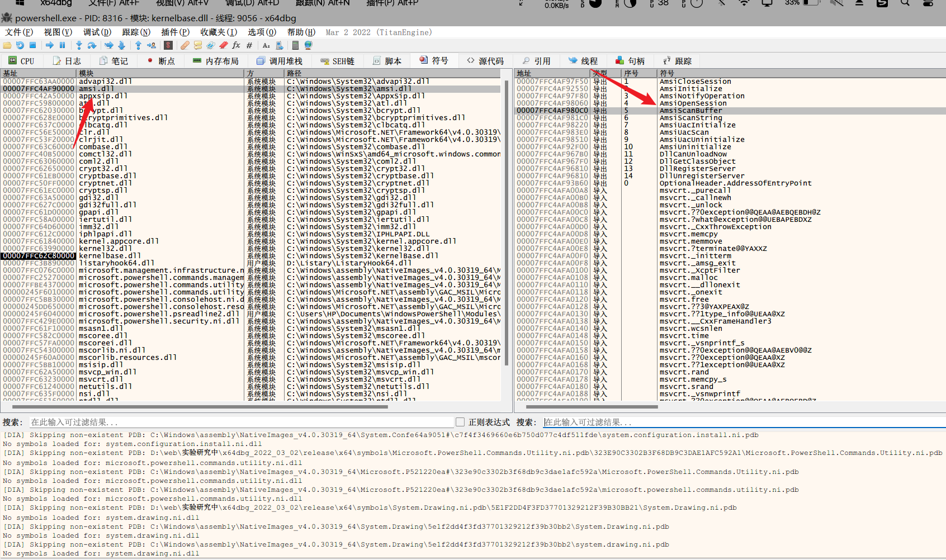Click the symbol list search field

[744, 422]
